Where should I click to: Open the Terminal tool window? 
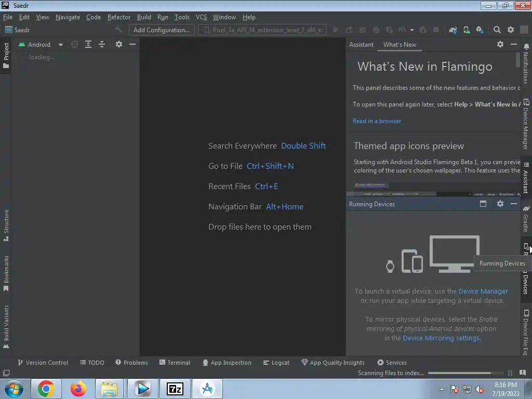coord(175,363)
